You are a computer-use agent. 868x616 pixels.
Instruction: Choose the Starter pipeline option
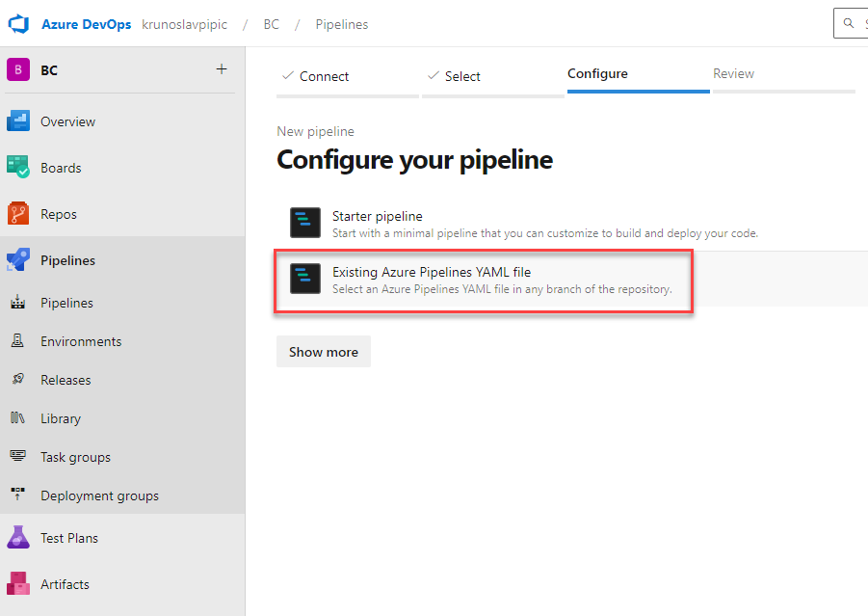point(524,224)
